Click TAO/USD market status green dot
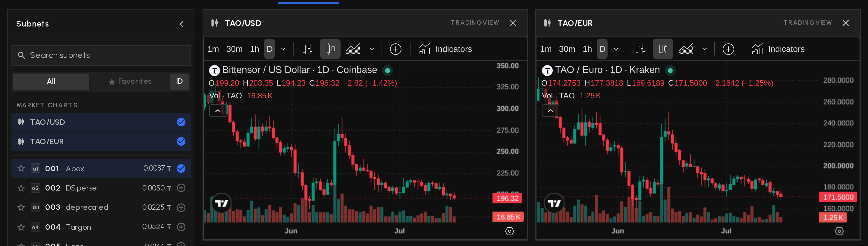Screen dimensions: 868x246 (388, 71)
